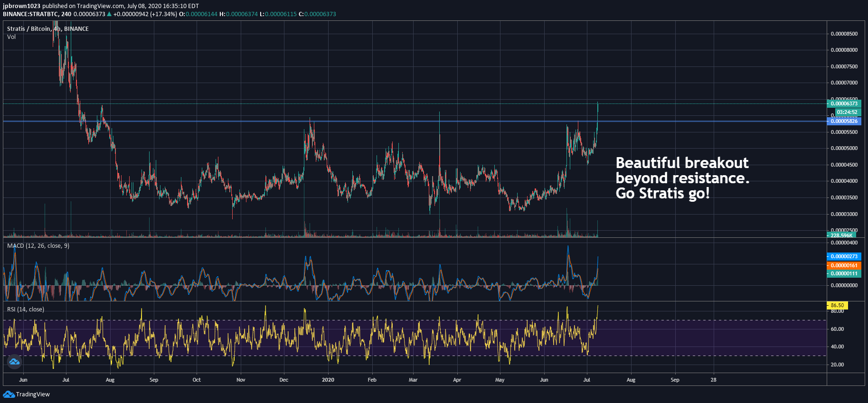The height and width of the screenshot is (403, 868).
Task: Click the 0.00003500 price axis label
Action: click(x=844, y=197)
